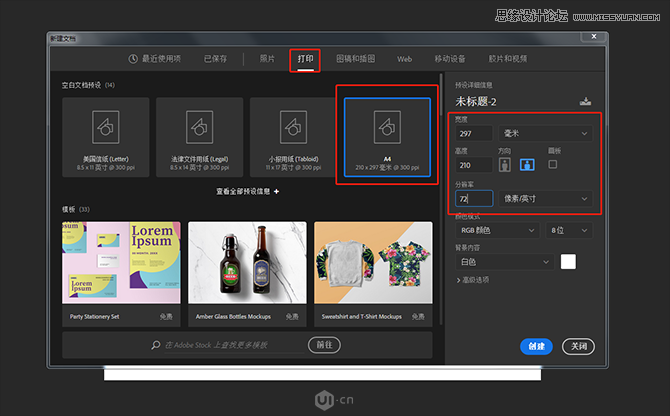Choose the 法律文件用纸 (Legal) preset
670x416 pixels.
(x=200, y=137)
